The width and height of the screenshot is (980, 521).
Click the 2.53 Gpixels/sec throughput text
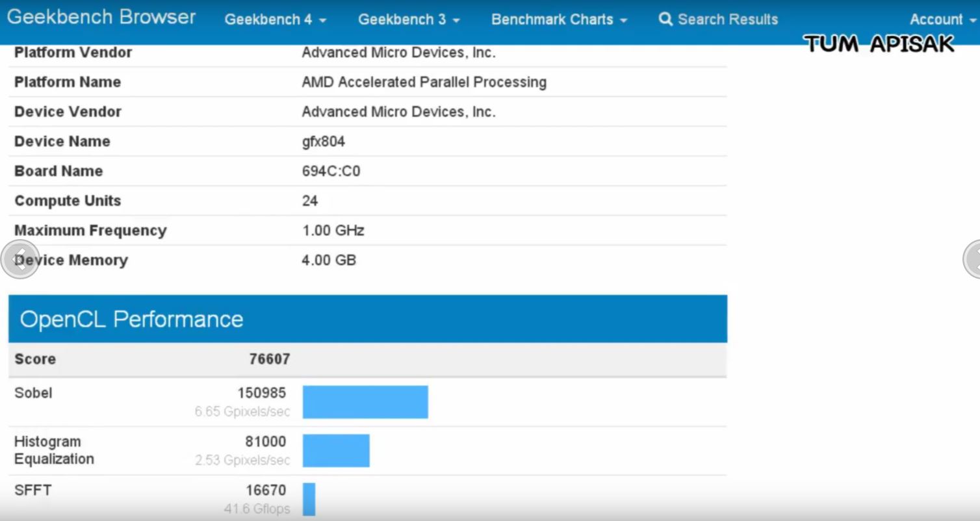point(242,461)
